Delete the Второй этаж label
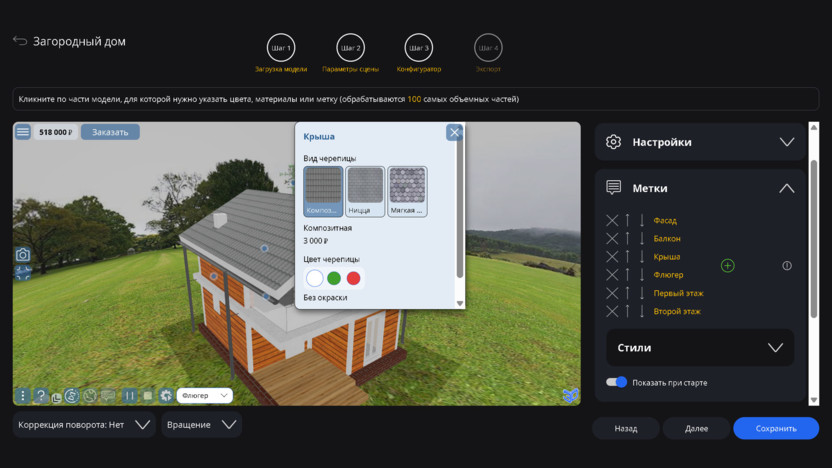832x468 pixels. pos(612,311)
